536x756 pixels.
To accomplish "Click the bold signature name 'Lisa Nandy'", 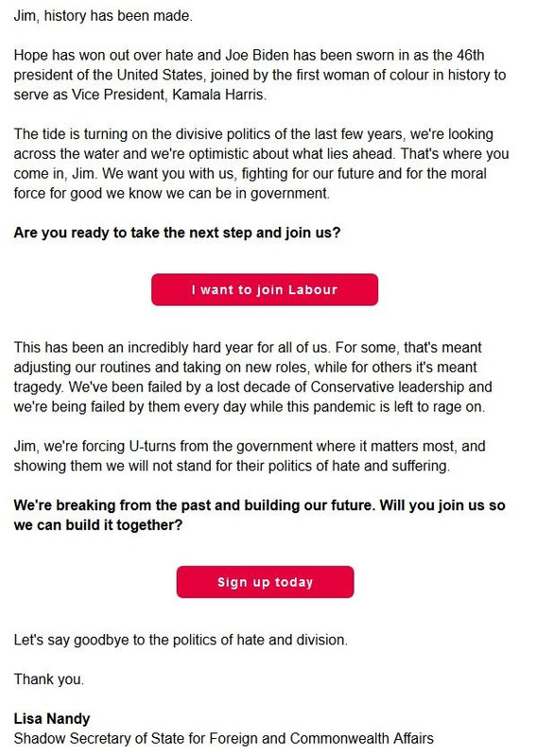I will [x=52, y=719].
